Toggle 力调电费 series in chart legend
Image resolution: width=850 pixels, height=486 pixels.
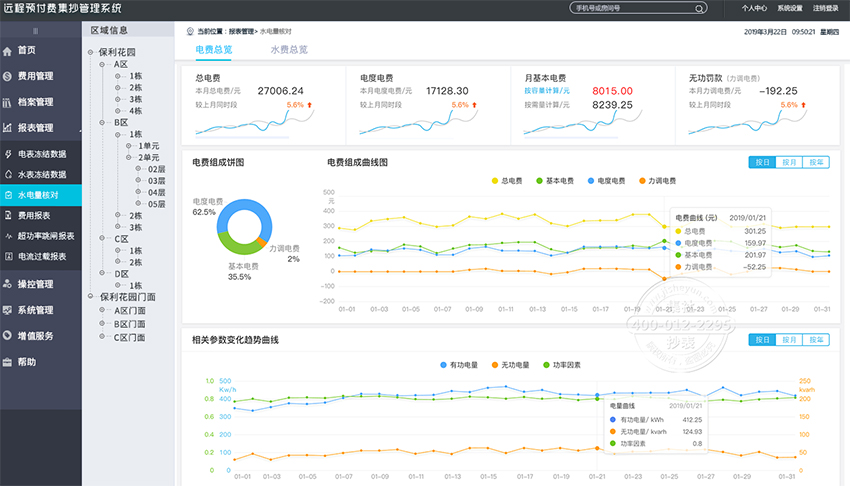[656, 181]
